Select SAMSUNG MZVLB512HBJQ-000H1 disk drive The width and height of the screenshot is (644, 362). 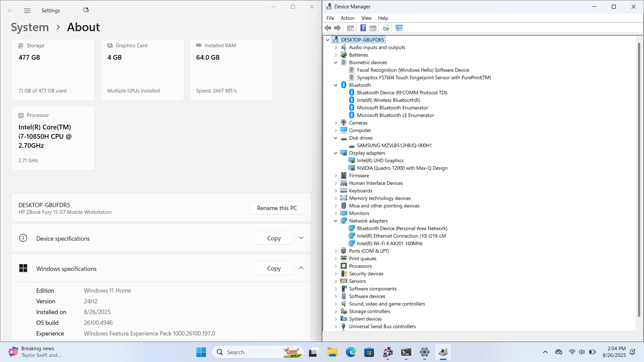point(394,145)
